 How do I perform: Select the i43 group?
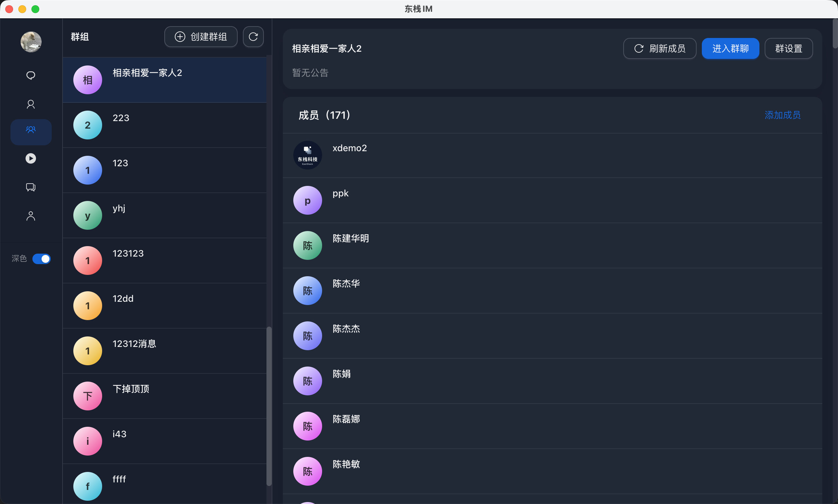(x=164, y=441)
